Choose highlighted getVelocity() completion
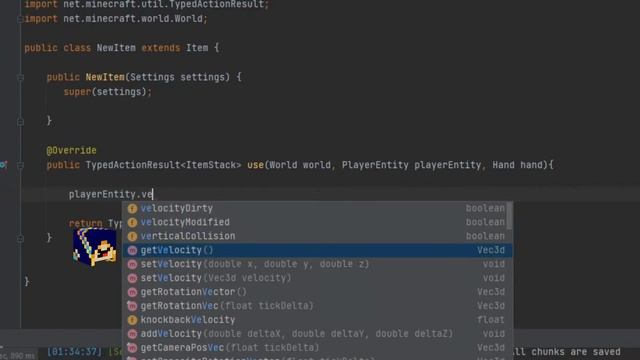Viewport: 640px width, 360px height. click(x=317, y=250)
